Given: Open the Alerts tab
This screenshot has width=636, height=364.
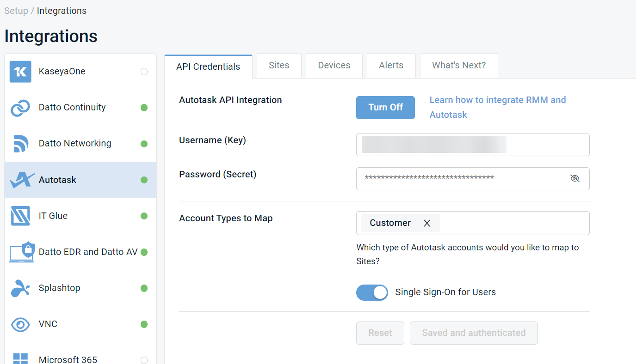Looking at the screenshot, I should [x=391, y=66].
